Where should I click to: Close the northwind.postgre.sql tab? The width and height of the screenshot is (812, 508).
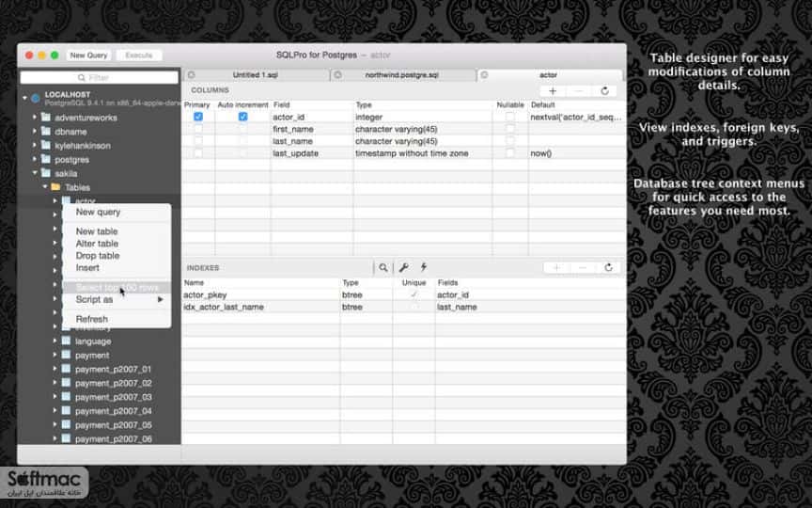click(x=337, y=74)
